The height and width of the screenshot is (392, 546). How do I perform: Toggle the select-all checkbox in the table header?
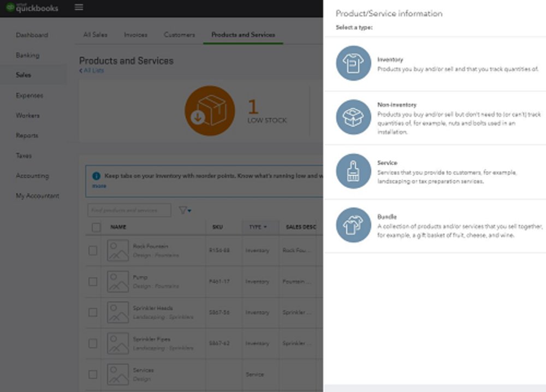(96, 227)
